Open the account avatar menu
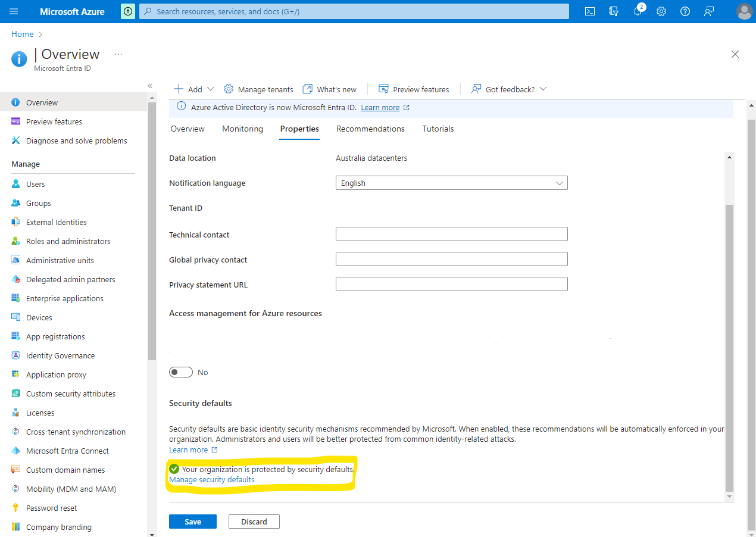The height and width of the screenshot is (537, 756). coord(744,11)
